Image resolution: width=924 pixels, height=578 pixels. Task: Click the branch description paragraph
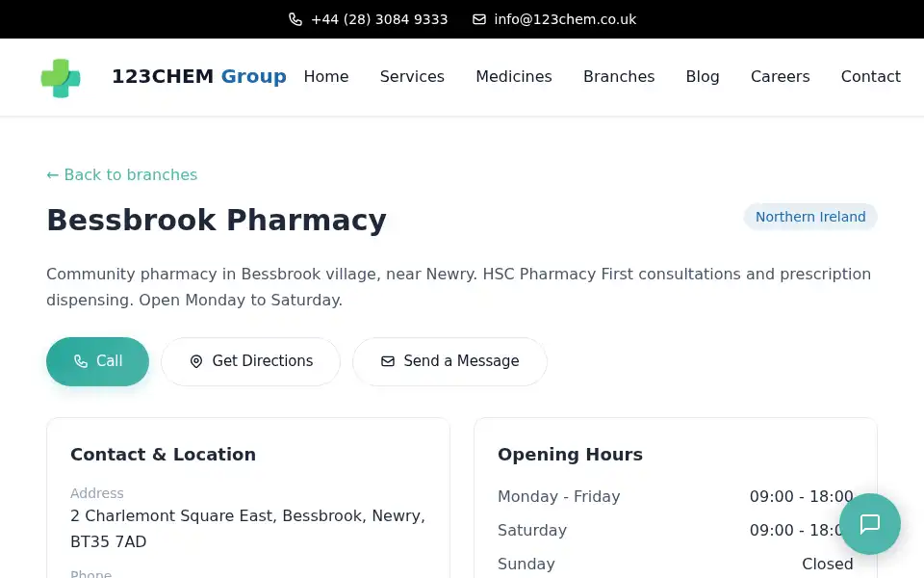(x=458, y=287)
